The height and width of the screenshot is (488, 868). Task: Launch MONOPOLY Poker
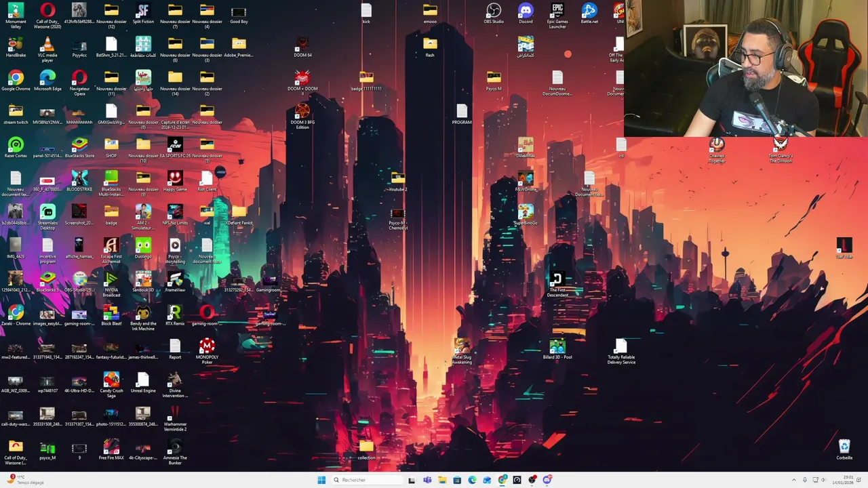(x=207, y=351)
